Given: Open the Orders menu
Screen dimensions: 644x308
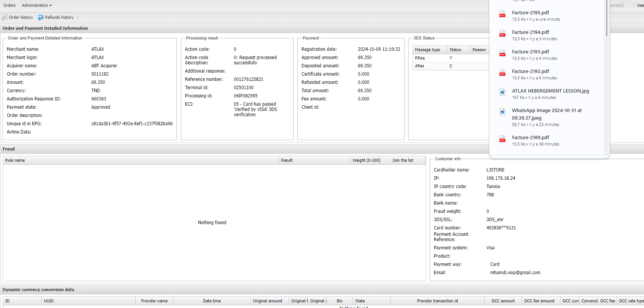Looking at the screenshot, I should 9,5.
